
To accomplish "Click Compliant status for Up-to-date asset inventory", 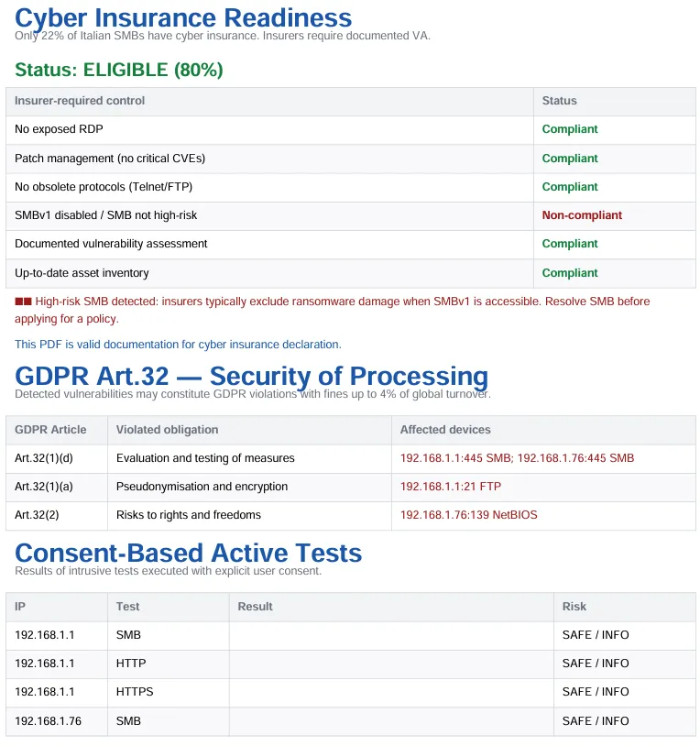I will (x=570, y=273).
